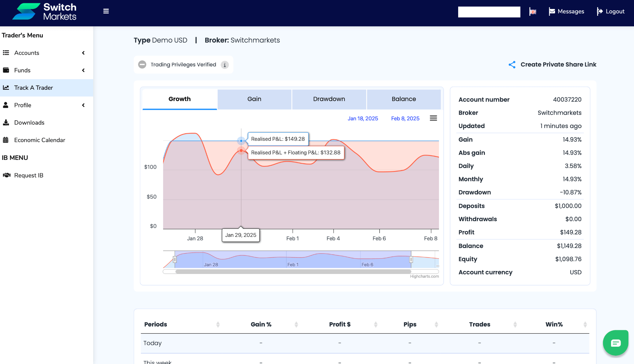Click the Deposits value $1,000.00
This screenshot has width=634, height=364.
568,206
